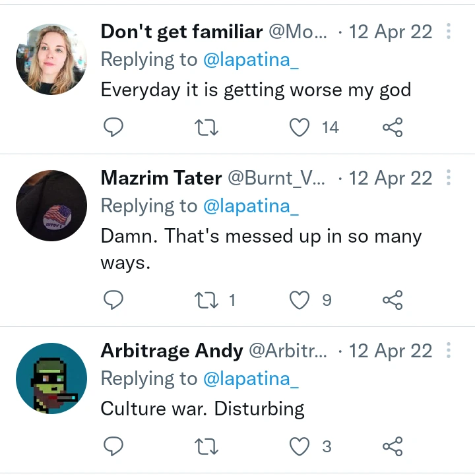Reply to Mazrim Tater's tweet
The height and width of the screenshot is (476, 475).
114,301
